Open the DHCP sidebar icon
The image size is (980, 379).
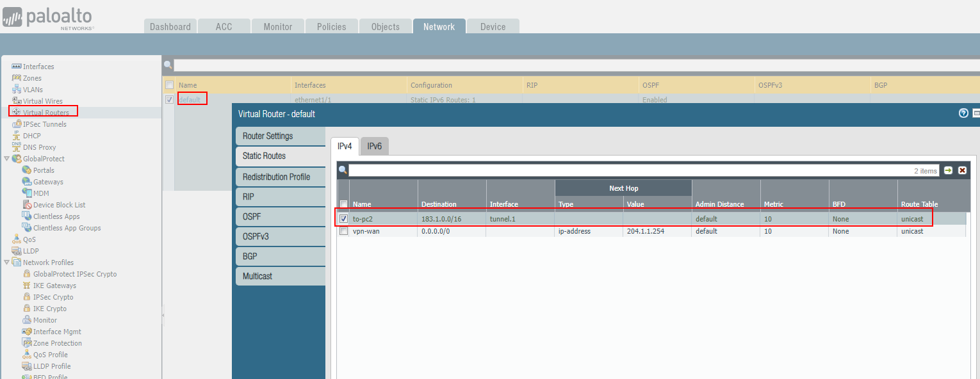(x=17, y=136)
